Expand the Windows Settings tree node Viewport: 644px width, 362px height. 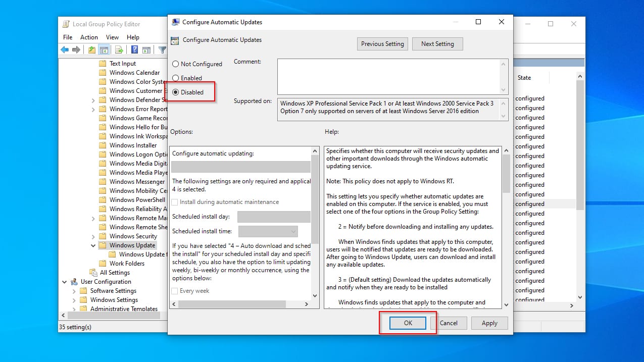[74, 300]
